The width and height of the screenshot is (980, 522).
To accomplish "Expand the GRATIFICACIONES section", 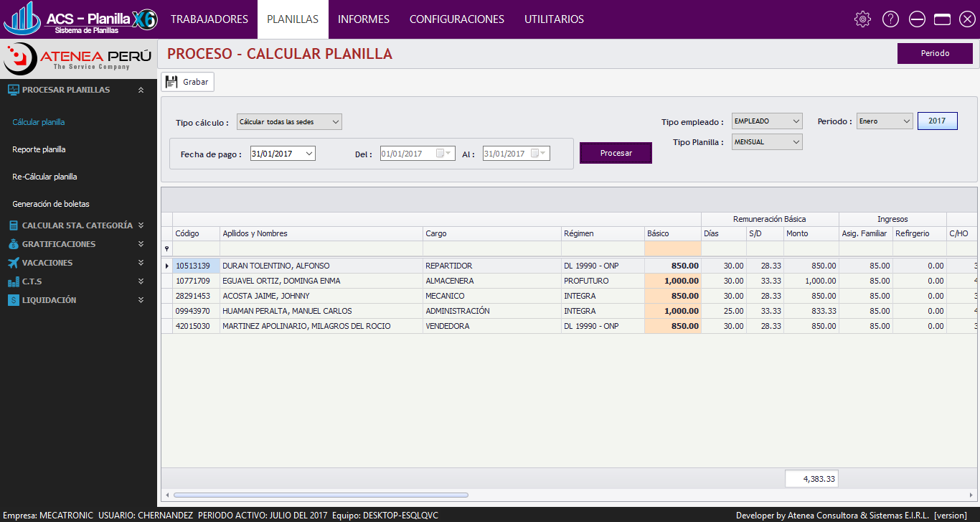I will pyautogui.click(x=141, y=243).
